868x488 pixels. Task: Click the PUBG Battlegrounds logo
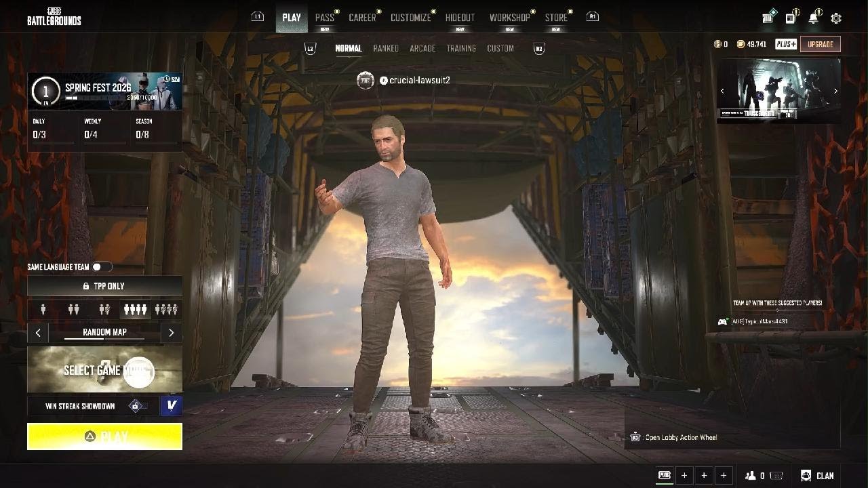pos(54,17)
